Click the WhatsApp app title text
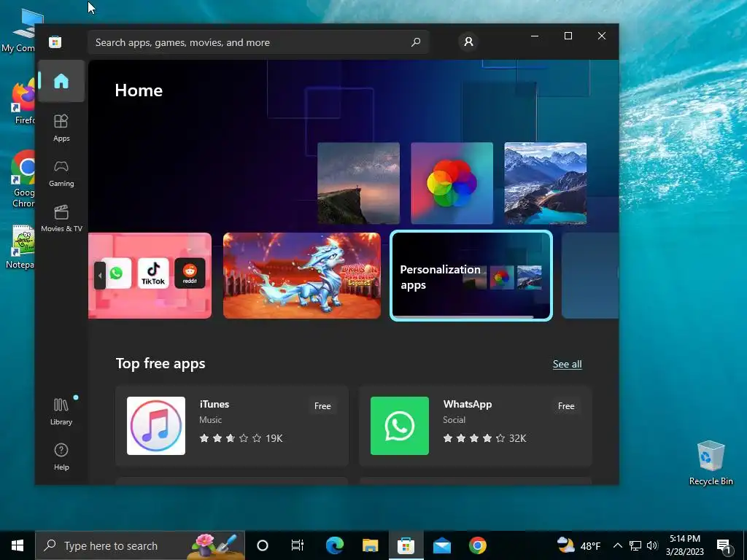This screenshot has height=560, width=747. pyautogui.click(x=468, y=404)
